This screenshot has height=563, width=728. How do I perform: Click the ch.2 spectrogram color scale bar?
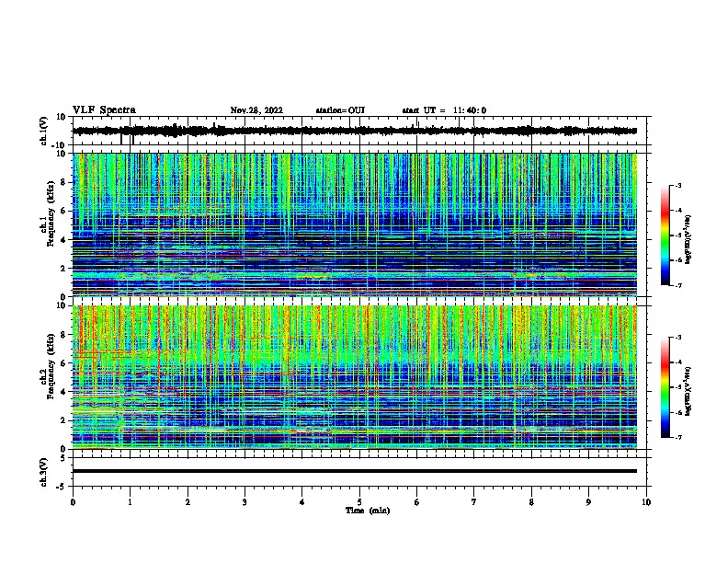(665, 387)
